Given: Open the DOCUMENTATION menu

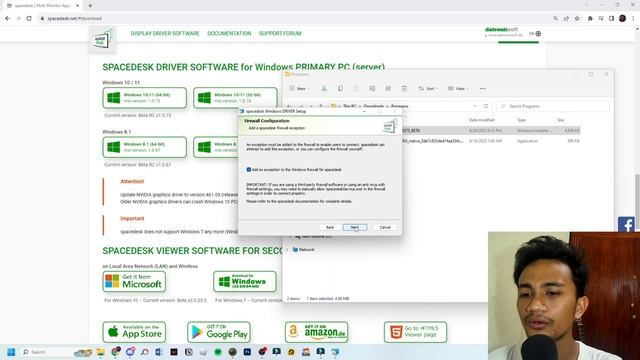Looking at the screenshot, I should (229, 33).
